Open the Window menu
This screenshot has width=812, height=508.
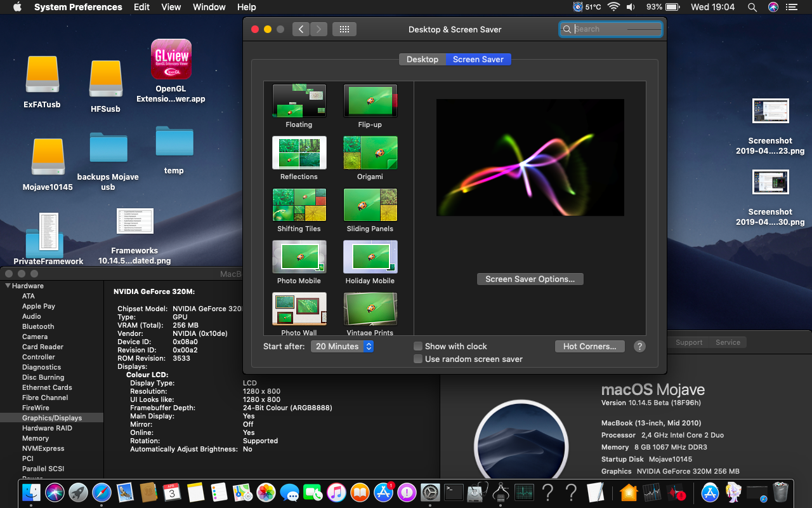pos(209,7)
